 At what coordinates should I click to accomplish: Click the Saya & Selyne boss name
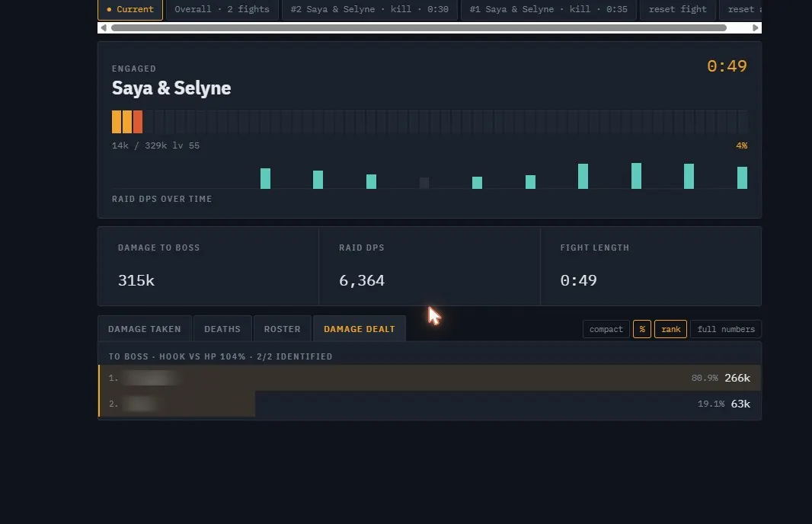point(171,88)
